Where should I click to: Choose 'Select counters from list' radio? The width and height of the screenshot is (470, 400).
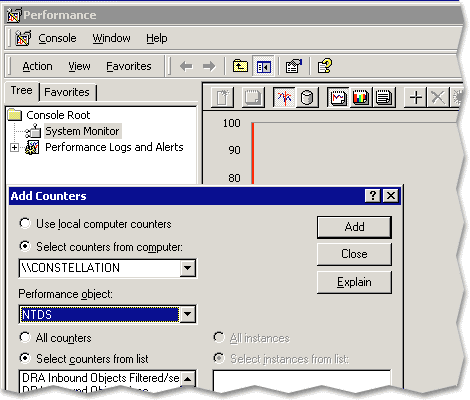coord(25,358)
